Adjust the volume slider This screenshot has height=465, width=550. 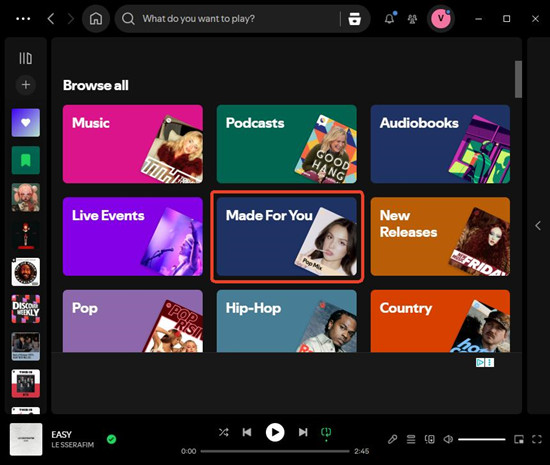[482, 439]
